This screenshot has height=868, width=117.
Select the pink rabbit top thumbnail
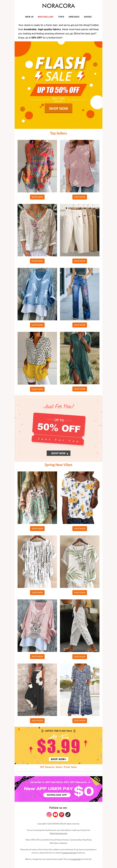[x=37, y=625]
